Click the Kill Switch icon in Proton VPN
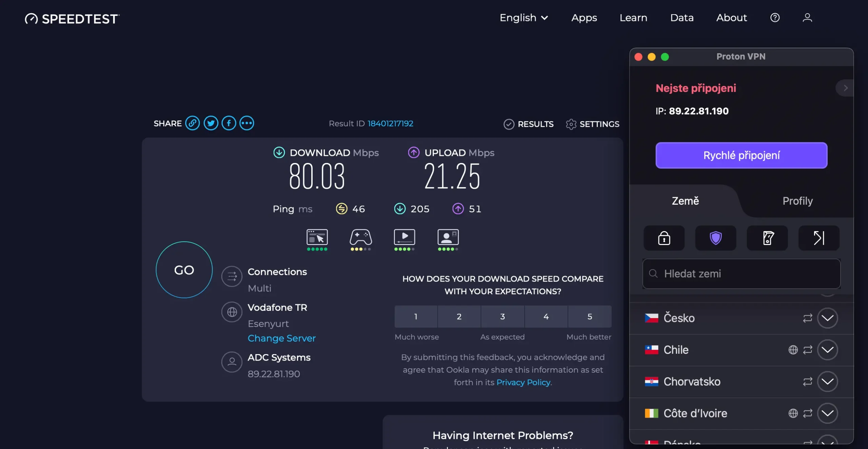868x449 pixels. [767, 238]
